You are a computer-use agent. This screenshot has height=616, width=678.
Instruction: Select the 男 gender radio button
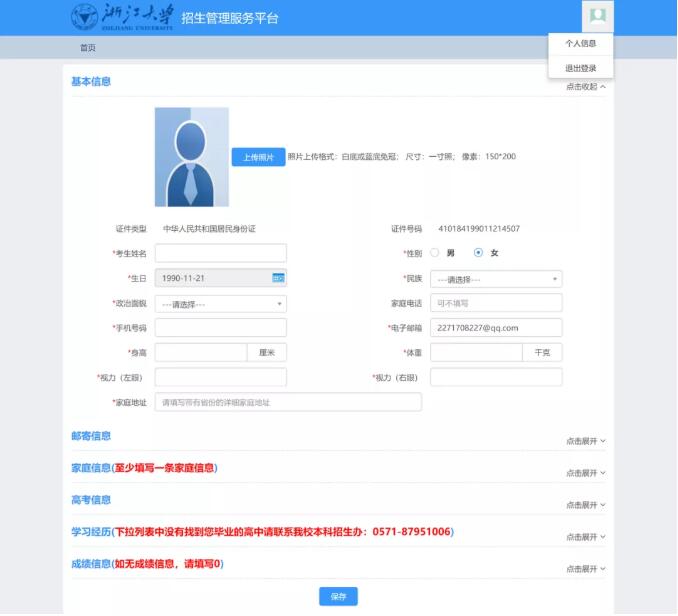[x=435, y=253]
